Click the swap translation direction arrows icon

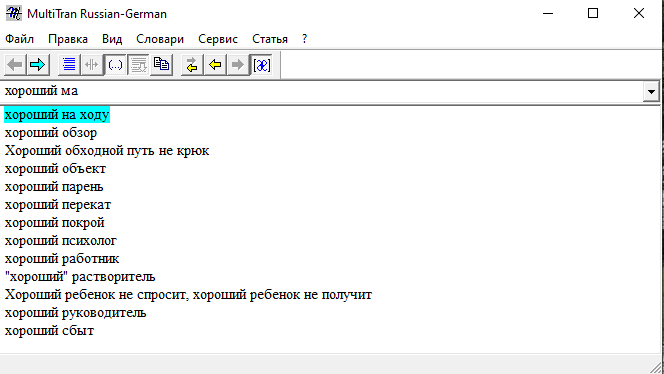tap(192, 65)
